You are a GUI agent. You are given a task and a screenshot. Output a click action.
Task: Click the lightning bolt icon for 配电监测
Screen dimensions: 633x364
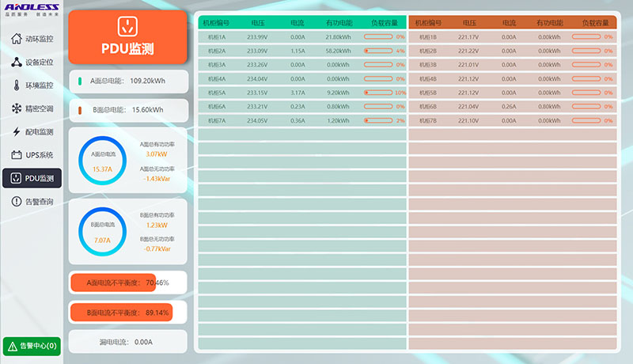pyautogui.click(x=17, y=132)
